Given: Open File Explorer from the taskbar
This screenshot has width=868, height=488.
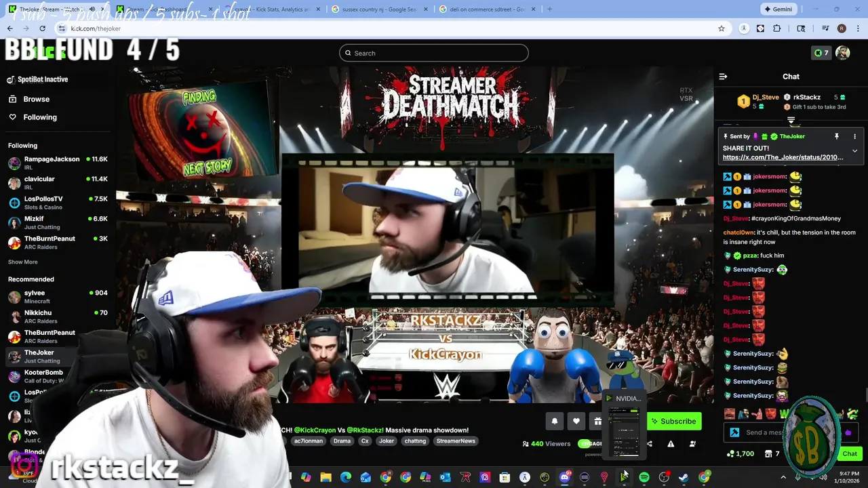Looking at the screenshot, I should coord(326,477).
